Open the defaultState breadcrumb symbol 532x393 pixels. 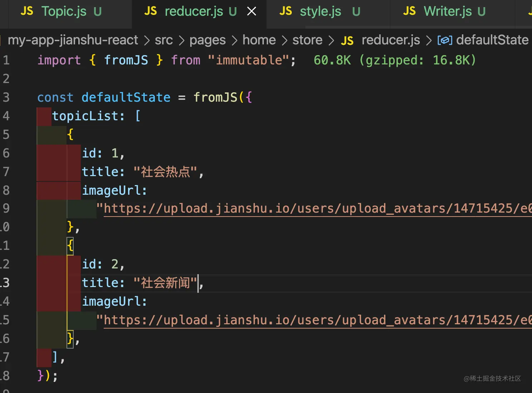(492, 40)
